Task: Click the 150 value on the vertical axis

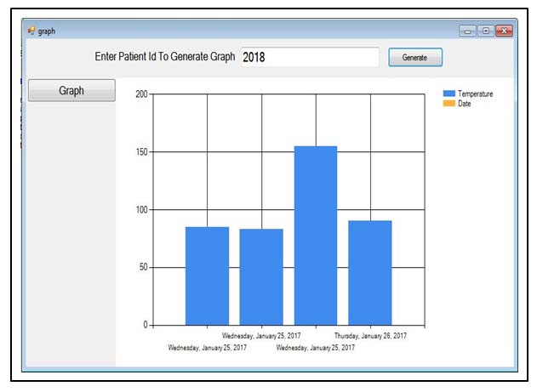Action: click(x=141, y=152)
